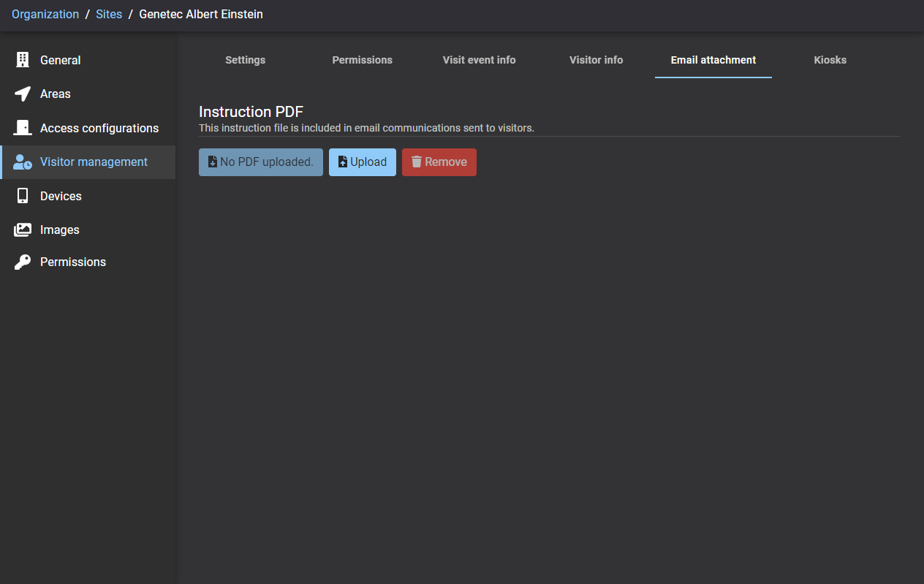This screenshot has height=584, width=924.
Task: Switch to the Kiosks tab
Action: click(x=830, y=60)
